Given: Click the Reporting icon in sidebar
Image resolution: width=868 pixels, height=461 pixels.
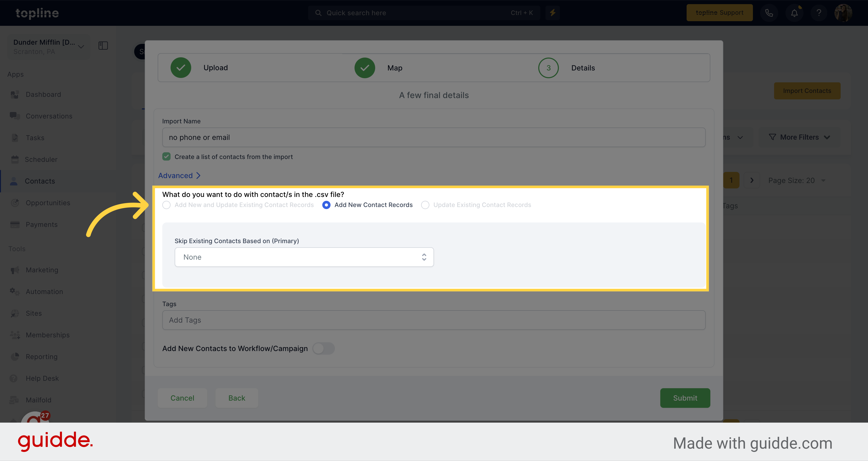Looking at the screenshot, I should [15, 356].
